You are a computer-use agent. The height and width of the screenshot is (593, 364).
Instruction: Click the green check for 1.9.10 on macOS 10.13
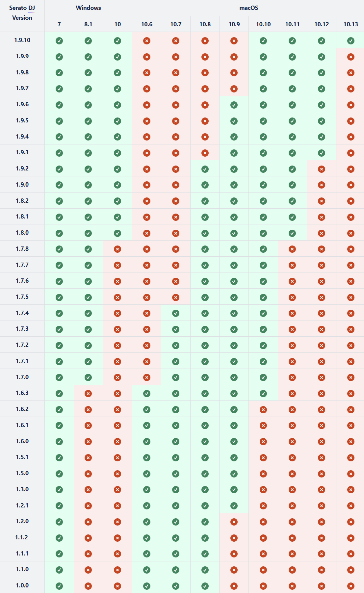(x=351, y=41)
